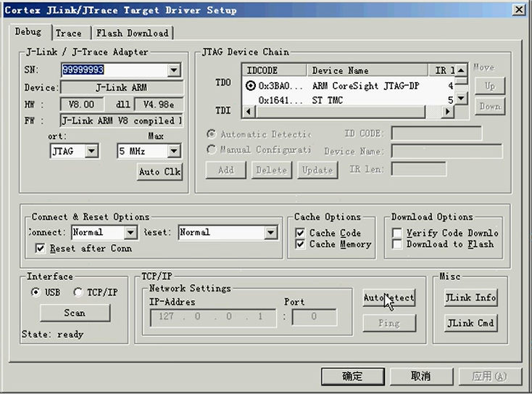This screenshot has width=532, height=394.
Task: Click the HW version V8.00 field
Action: [x=82, y=104]
